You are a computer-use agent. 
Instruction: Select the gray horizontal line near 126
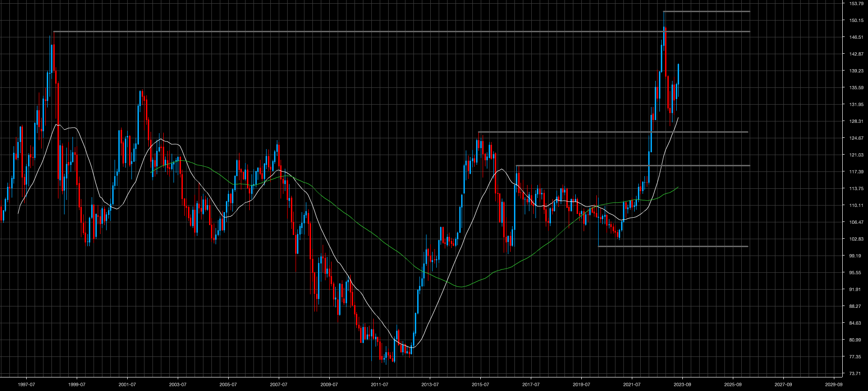click(613, 132)
